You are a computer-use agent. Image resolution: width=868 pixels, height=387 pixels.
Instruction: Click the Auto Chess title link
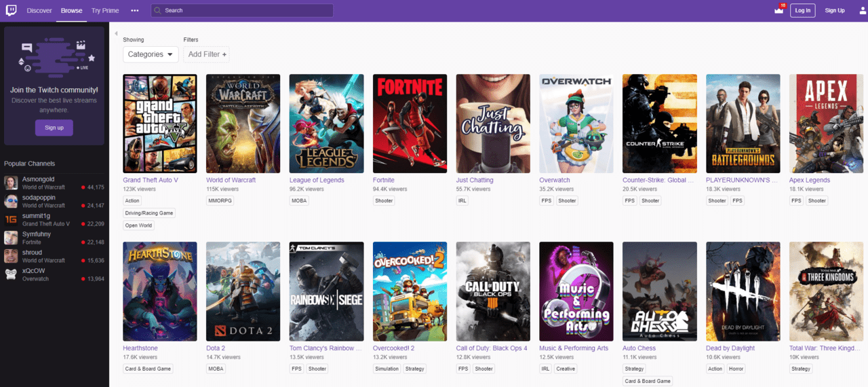pos(639,348)
